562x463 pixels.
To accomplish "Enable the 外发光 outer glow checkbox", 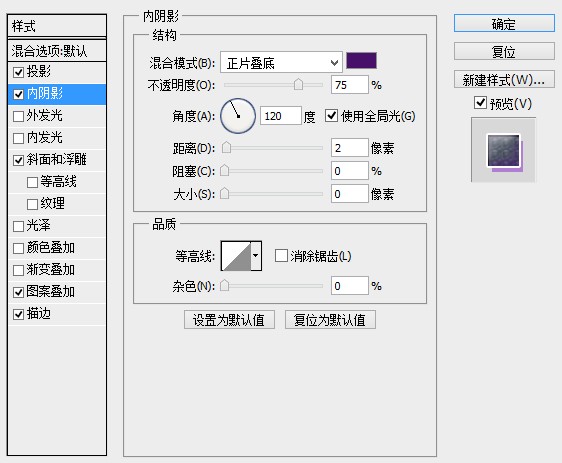I will (18, 116).
